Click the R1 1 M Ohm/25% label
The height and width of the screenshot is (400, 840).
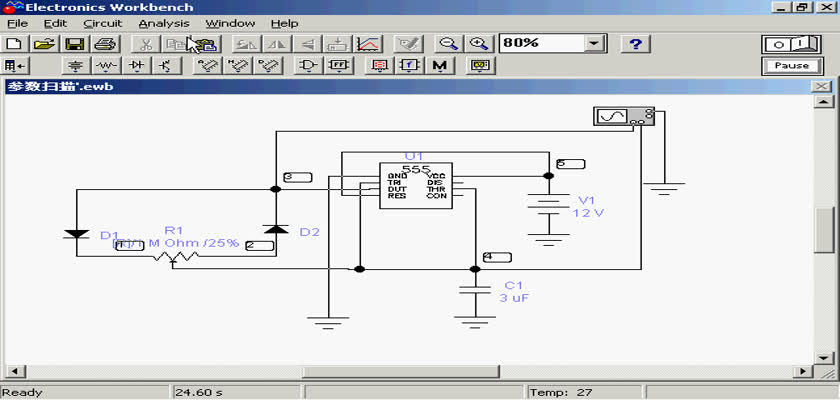[177, 243]
